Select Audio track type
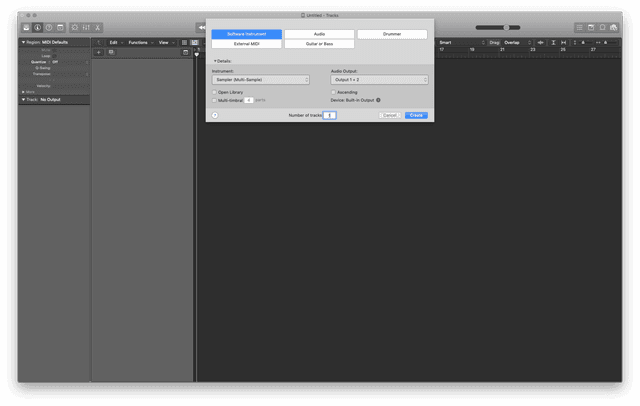The height and width of the screenshot is (406, 640). [319, 34]
